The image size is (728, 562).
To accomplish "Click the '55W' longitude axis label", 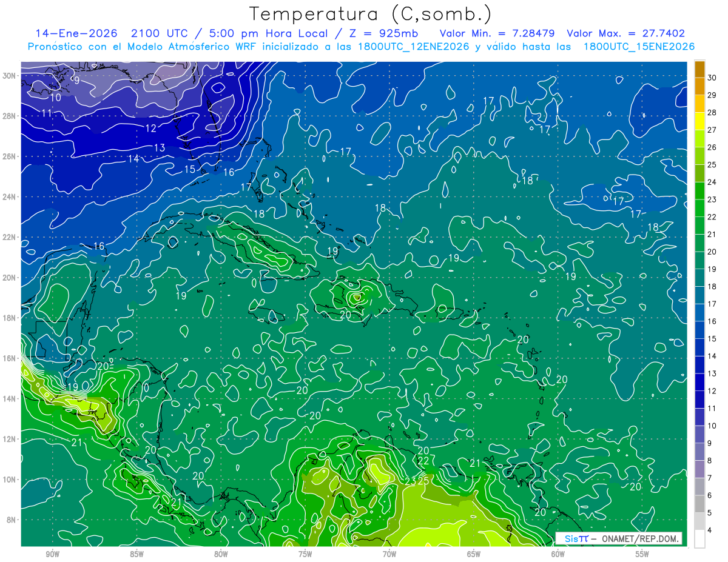I will click(642, 554).
